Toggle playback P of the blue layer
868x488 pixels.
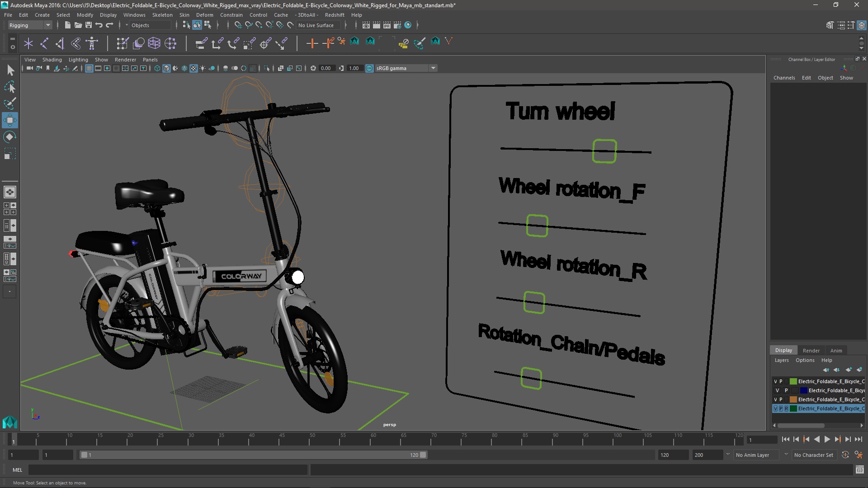coord(786,390)
